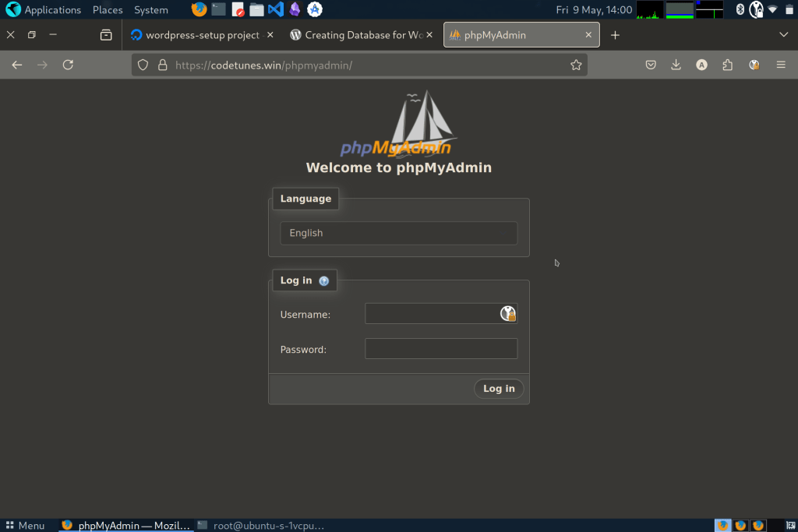Open the purple crystal Obsidian launcher

pyautogui.click(x=295, y=9)
